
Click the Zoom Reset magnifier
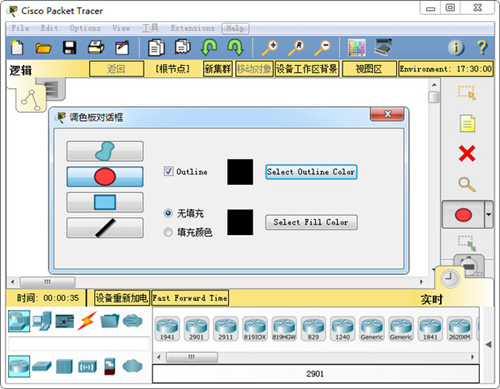click(296, 48)
